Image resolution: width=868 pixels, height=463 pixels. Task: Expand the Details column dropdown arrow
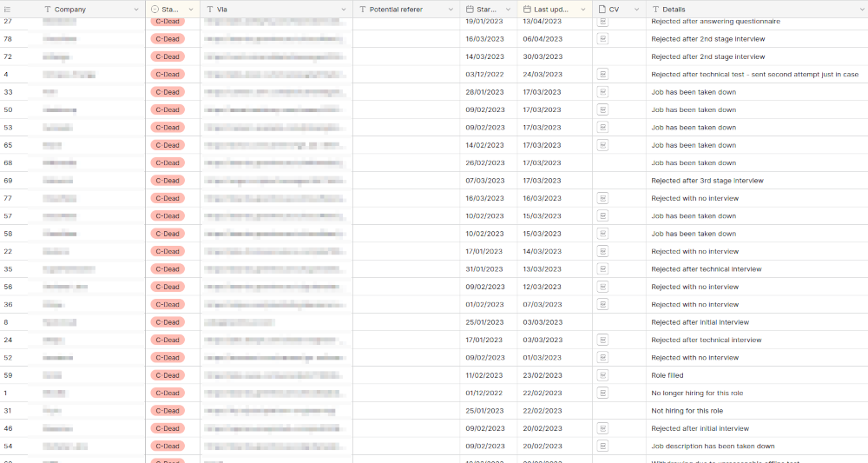click(x=861, y=10)
